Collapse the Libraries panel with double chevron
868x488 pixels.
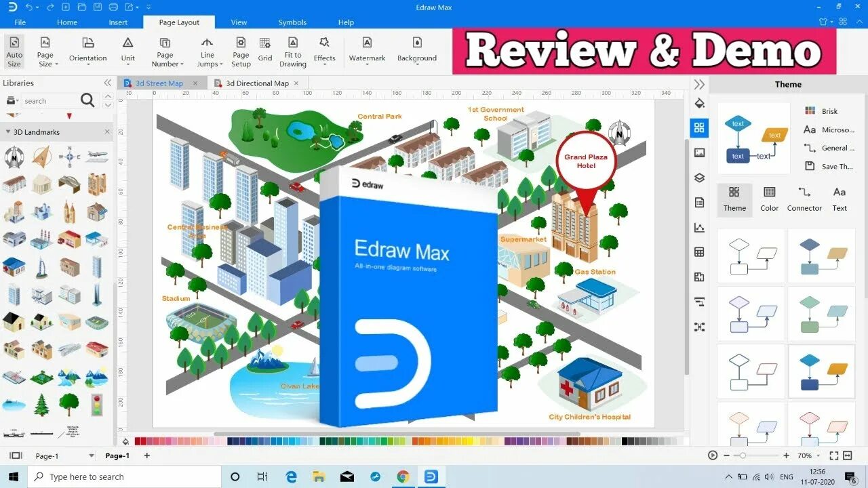[107, 83]
